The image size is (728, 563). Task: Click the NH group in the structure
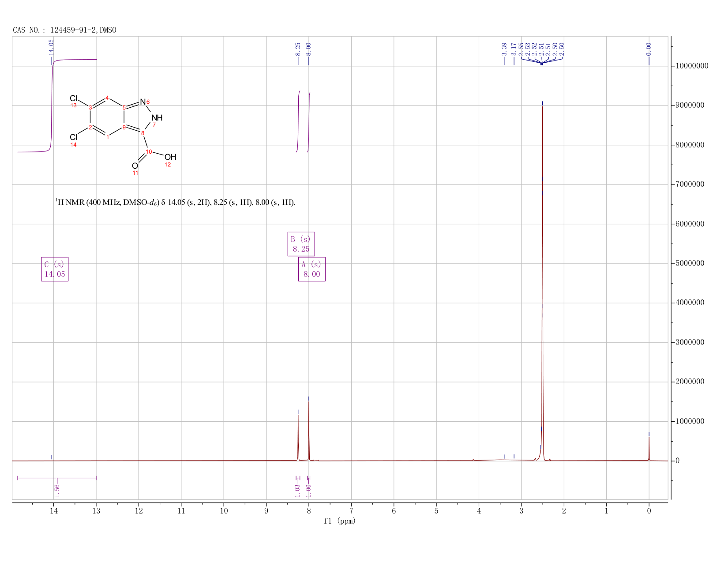157,118
